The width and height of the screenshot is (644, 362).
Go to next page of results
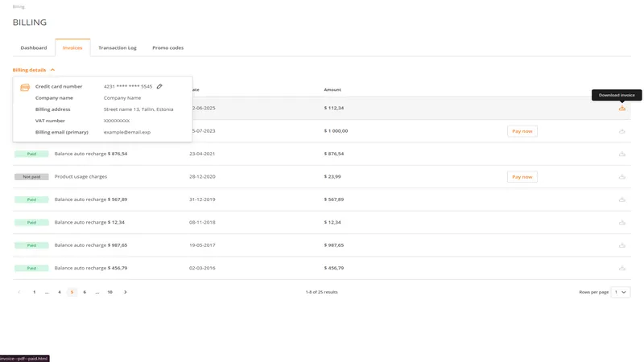click(x=126, y=292)
